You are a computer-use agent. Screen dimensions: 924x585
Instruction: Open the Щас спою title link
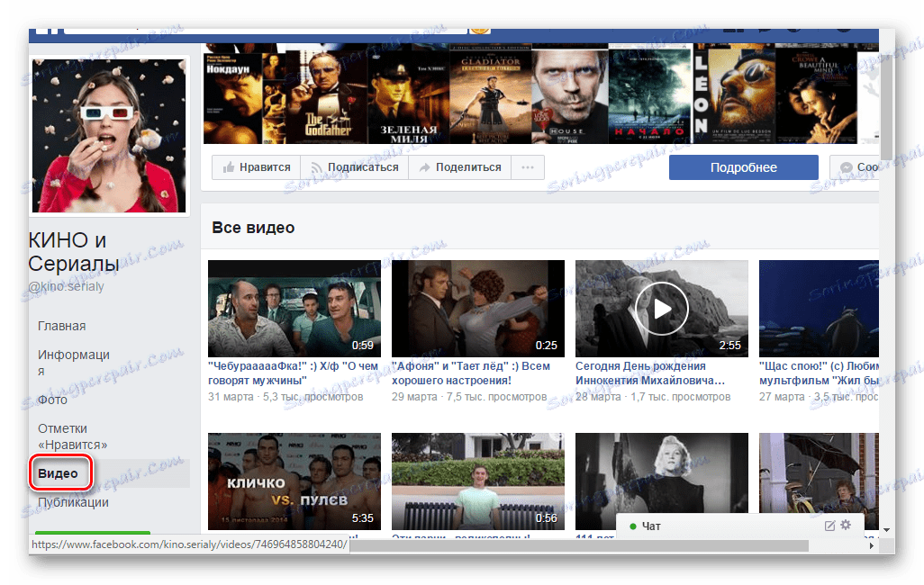tap(819, 373)
